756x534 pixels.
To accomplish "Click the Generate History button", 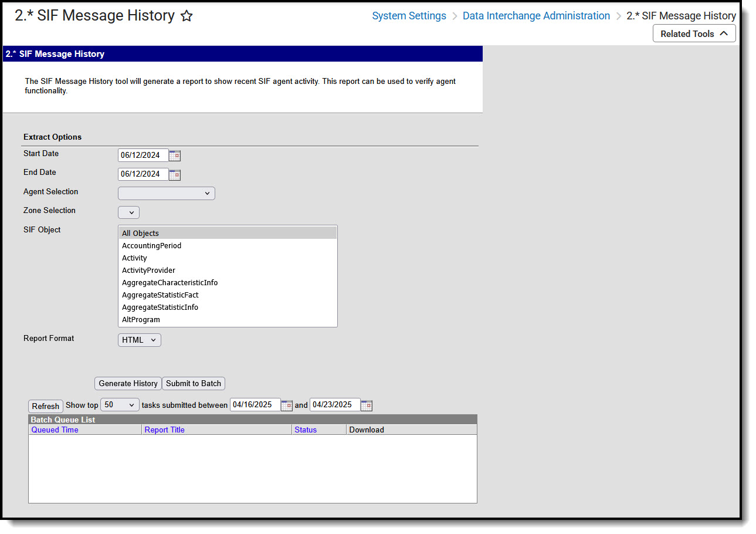I will pyautogui.click(x=128, y=384).
